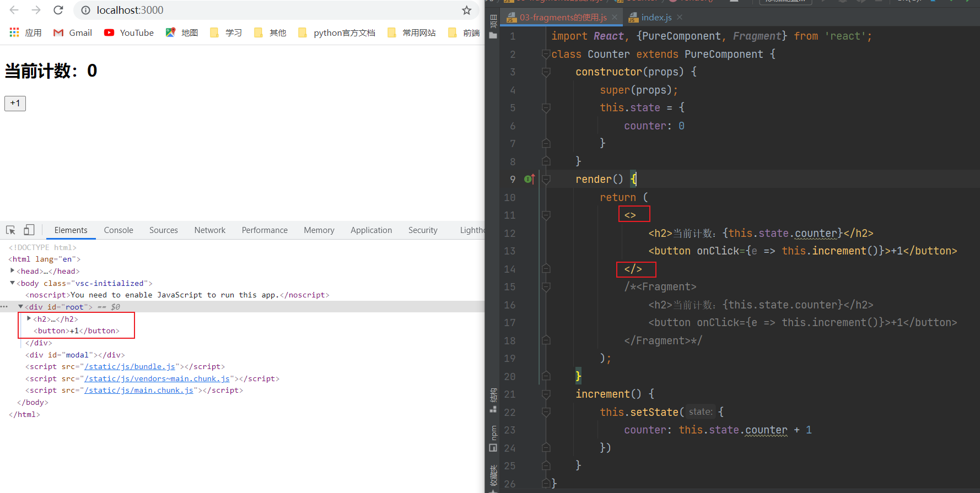The image size is (980, 493).
Task: Fold the increment method at line 21
Action: [x=546, y=394]
